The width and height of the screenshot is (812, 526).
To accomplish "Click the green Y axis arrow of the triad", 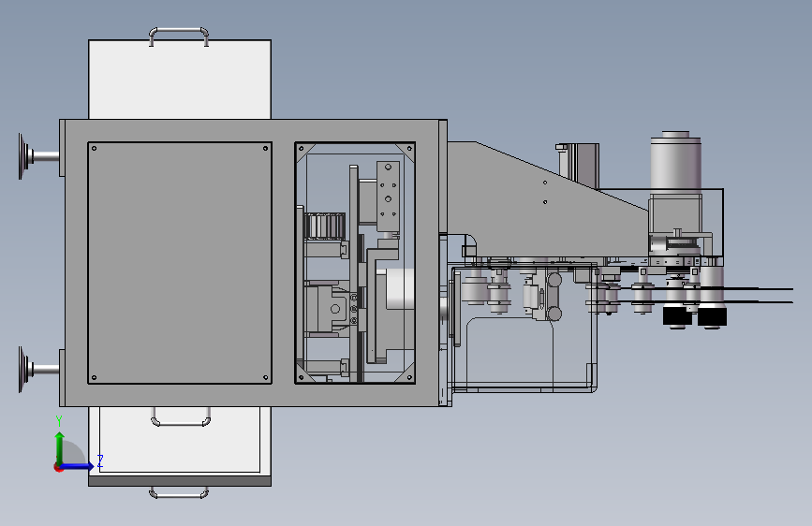I will click(60, 447).
